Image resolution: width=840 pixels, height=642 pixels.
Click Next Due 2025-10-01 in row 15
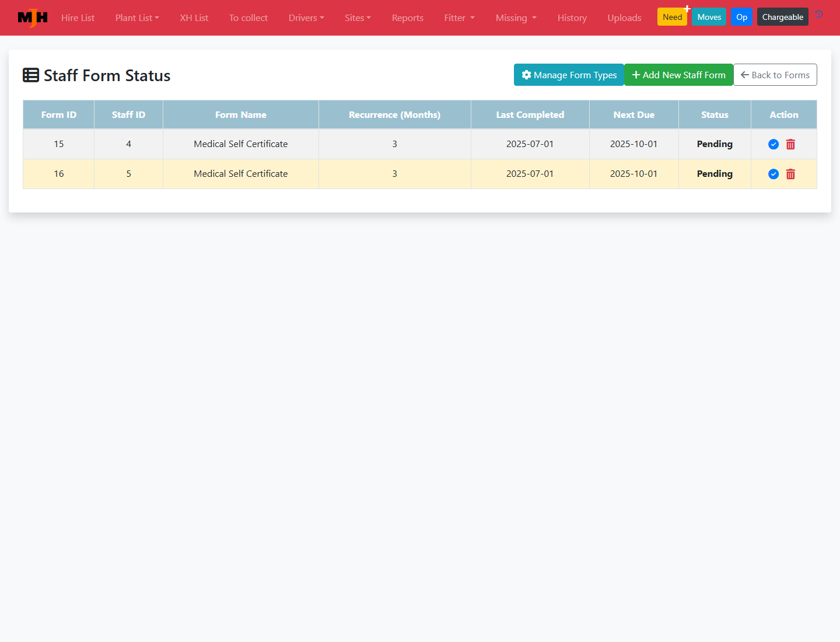coord(634,144)
